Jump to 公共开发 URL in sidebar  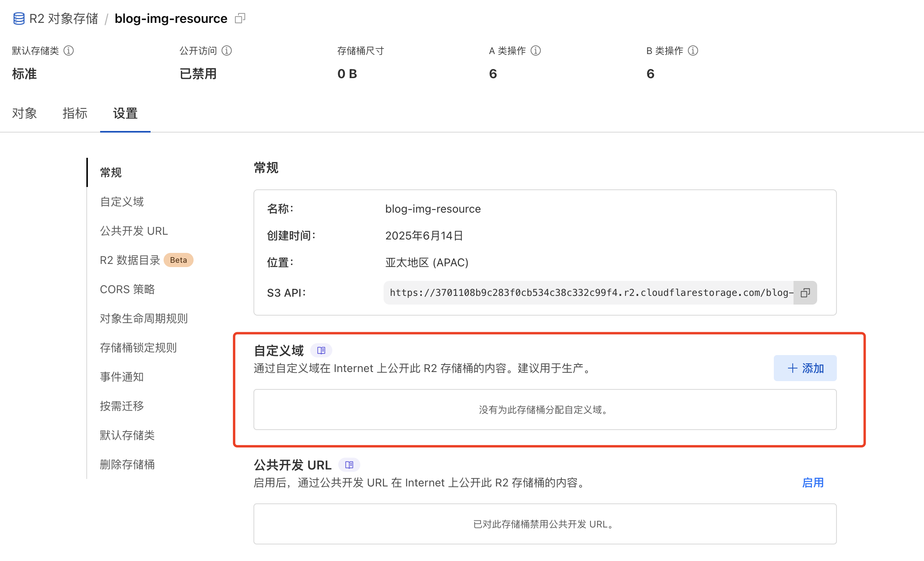134,231
